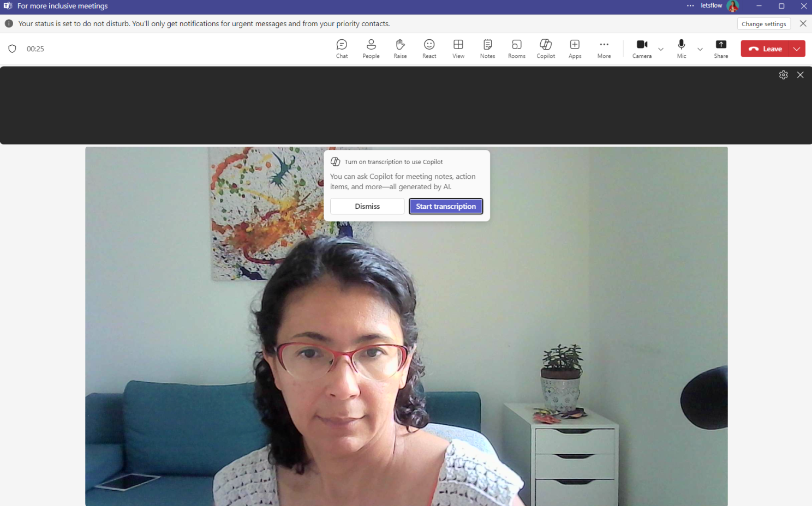This screenshot has width=812, height=506.
Task: Minimize the Teams meeting window
Action: pyautogui.click(x=759, y=6)
